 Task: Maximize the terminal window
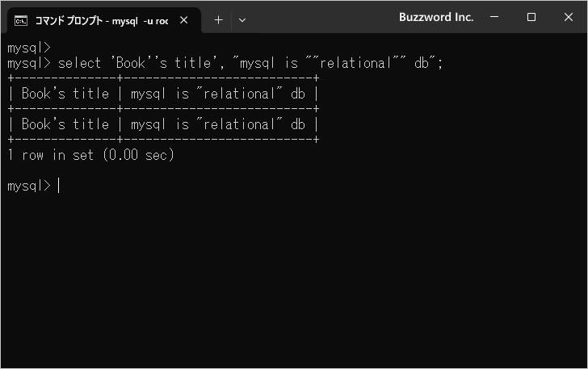(x=531, y=18)
